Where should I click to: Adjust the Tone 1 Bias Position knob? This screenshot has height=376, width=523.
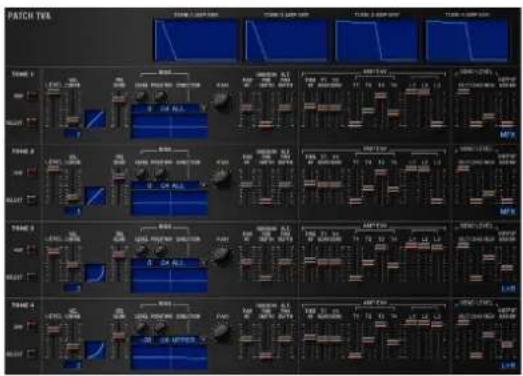coord(160,96)
